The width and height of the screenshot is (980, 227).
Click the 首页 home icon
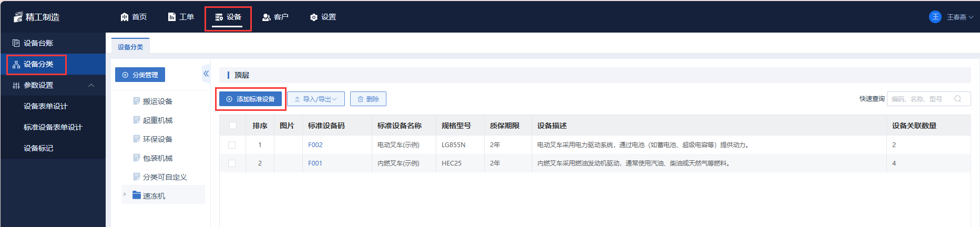125,17
